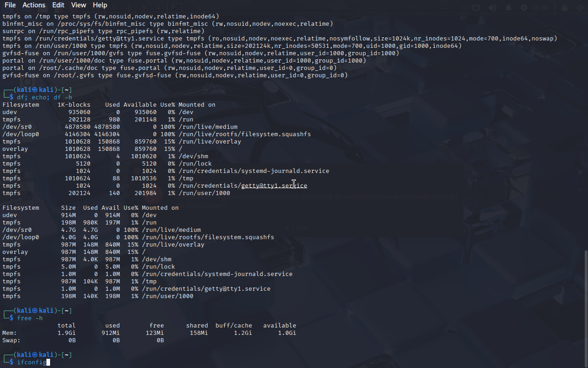Click the '4.0K' used value for /dev/shm

pos(90,259)
